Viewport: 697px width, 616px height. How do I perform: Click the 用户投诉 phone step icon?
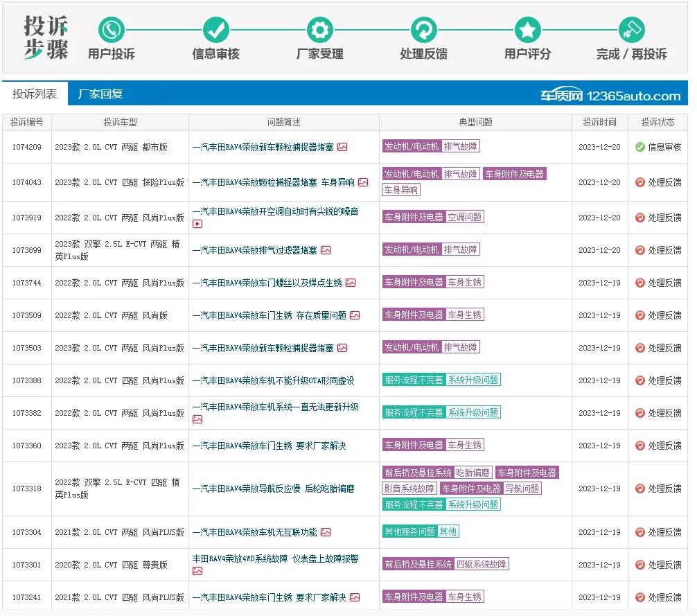tap(111, 30)
